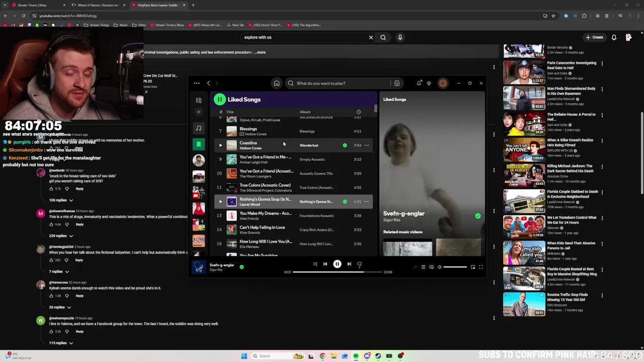
Task: Open Windows Start menu
Action: (244, 356)
